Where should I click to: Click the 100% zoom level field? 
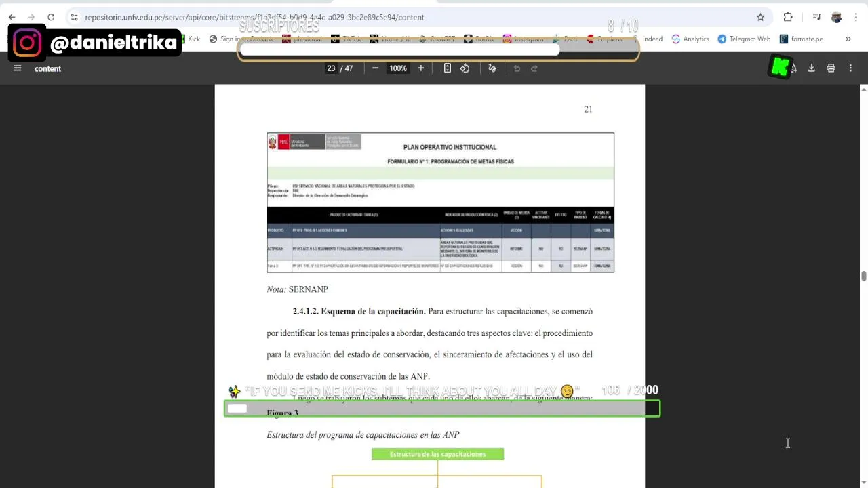click(398, 68)
